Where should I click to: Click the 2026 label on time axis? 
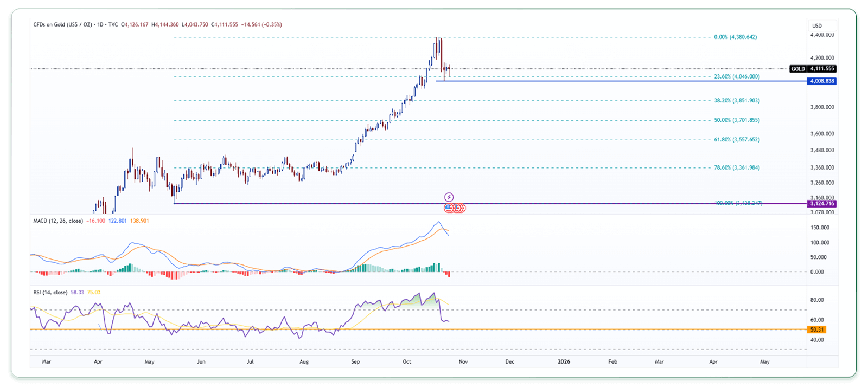tap(564, 361)
